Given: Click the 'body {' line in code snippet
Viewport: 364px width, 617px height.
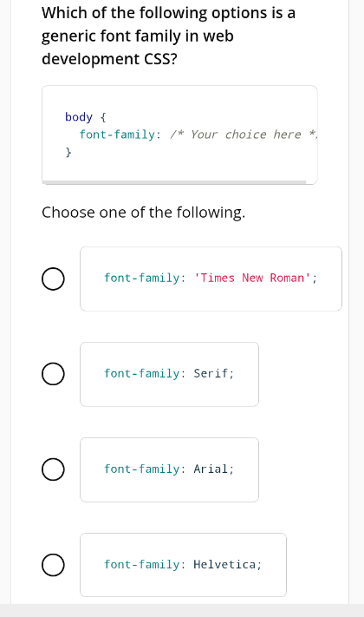Looking at the screenshot, I should point(86,117).
